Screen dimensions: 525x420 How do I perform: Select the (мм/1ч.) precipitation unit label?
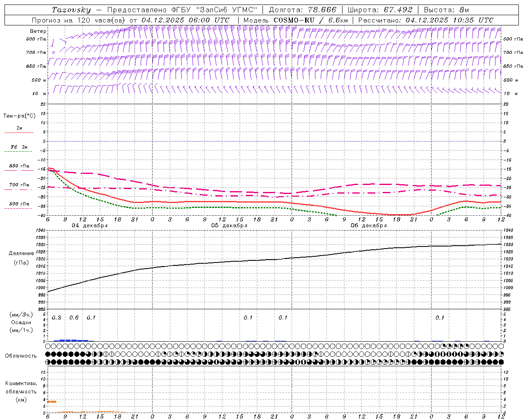[21, 330]
